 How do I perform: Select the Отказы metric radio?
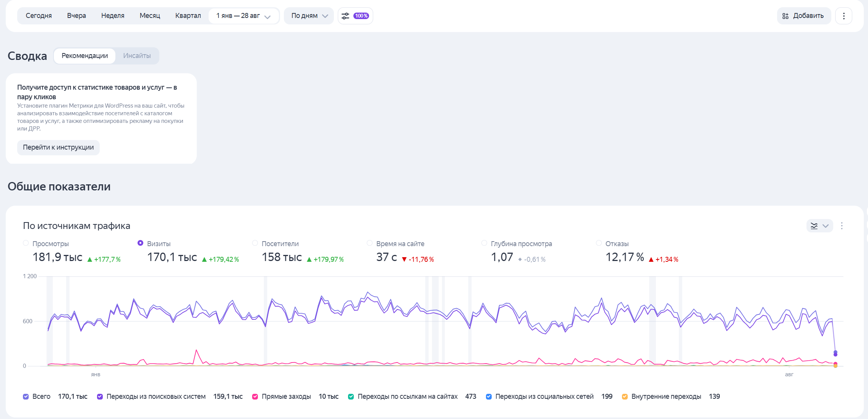point(599,243)
